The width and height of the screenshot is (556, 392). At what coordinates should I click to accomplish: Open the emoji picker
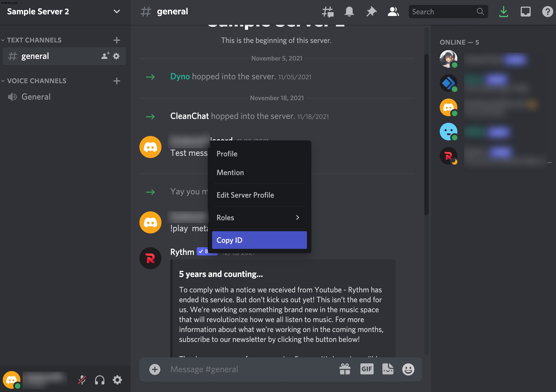tap(408, 369)
